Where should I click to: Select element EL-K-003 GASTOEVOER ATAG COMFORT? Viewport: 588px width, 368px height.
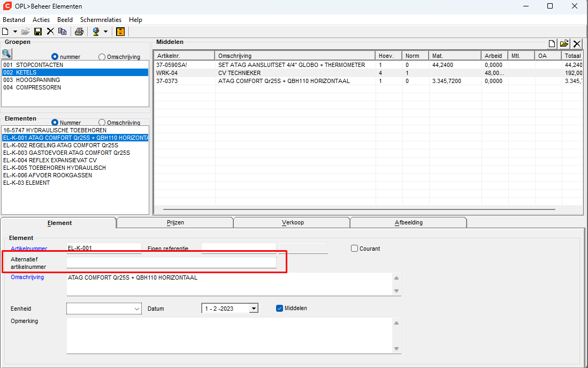pyautogui.click(x=75, y=153)
